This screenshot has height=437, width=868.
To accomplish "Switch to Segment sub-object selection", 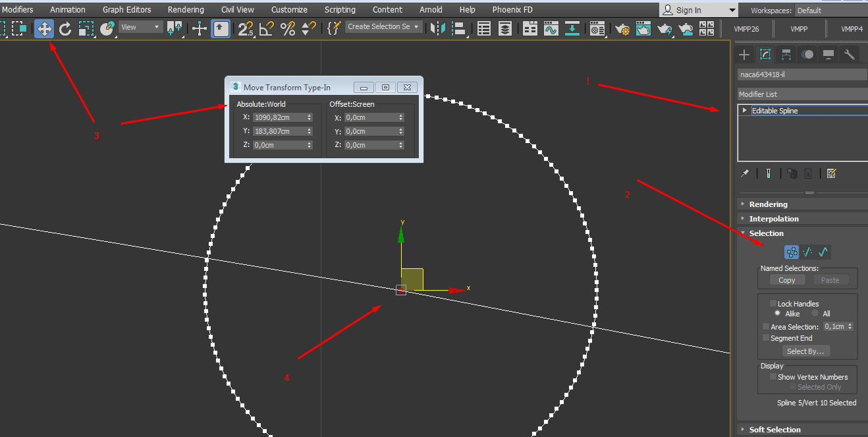I will click(x=807, y=252).
